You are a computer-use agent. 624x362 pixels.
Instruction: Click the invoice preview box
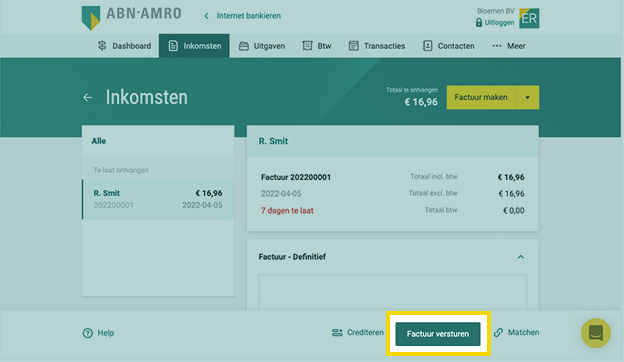pyautogui.click(x=392, y=292)
